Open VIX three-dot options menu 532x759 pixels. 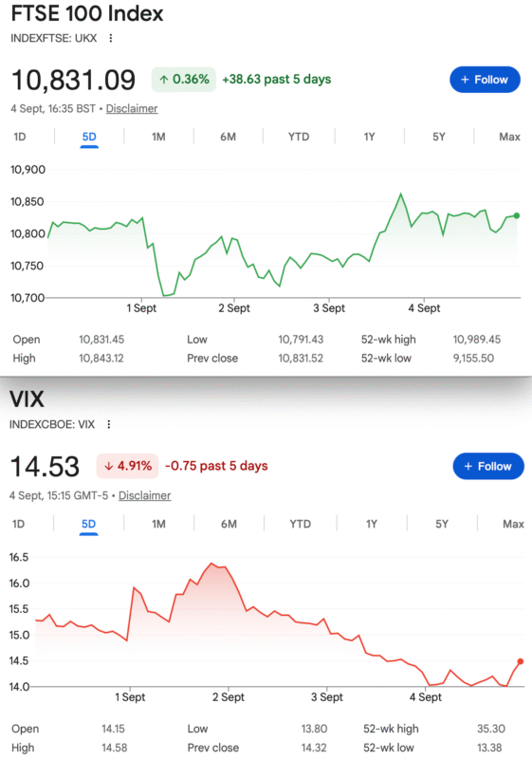[x=109, y=424]
